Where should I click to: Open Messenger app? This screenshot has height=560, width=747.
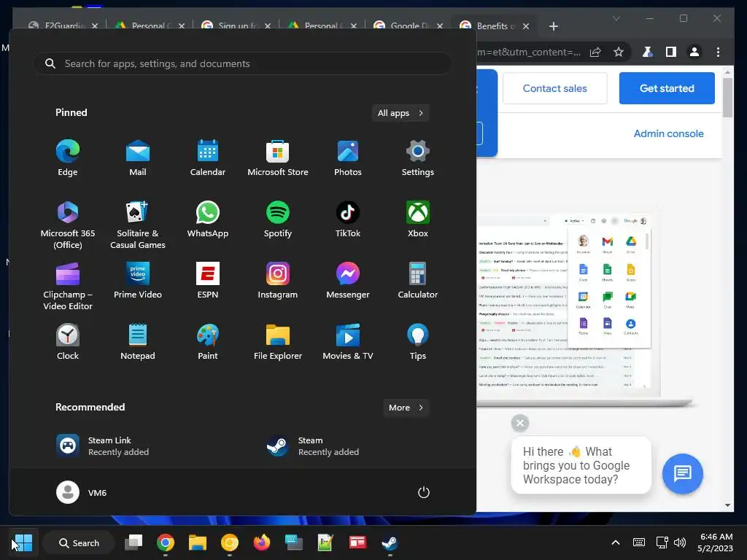click(x=348, y=281)
